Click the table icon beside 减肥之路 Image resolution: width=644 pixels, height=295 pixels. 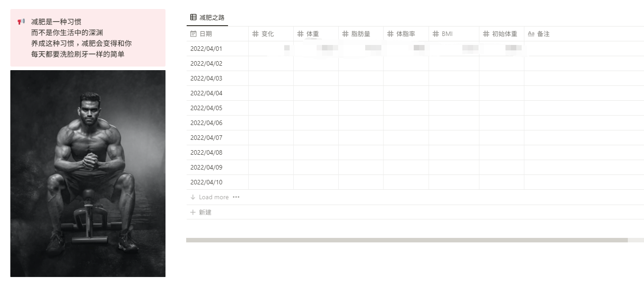coord(193,18)
